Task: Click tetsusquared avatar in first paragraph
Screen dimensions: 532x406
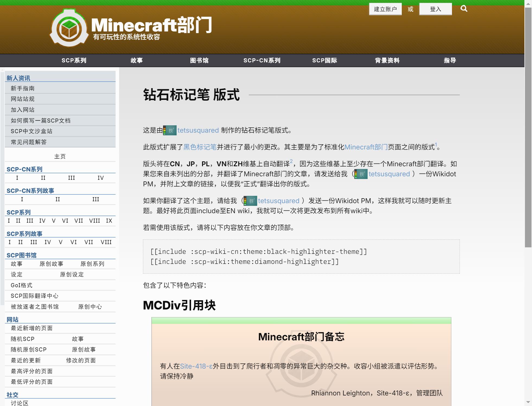Action: [x=170, y=130]
